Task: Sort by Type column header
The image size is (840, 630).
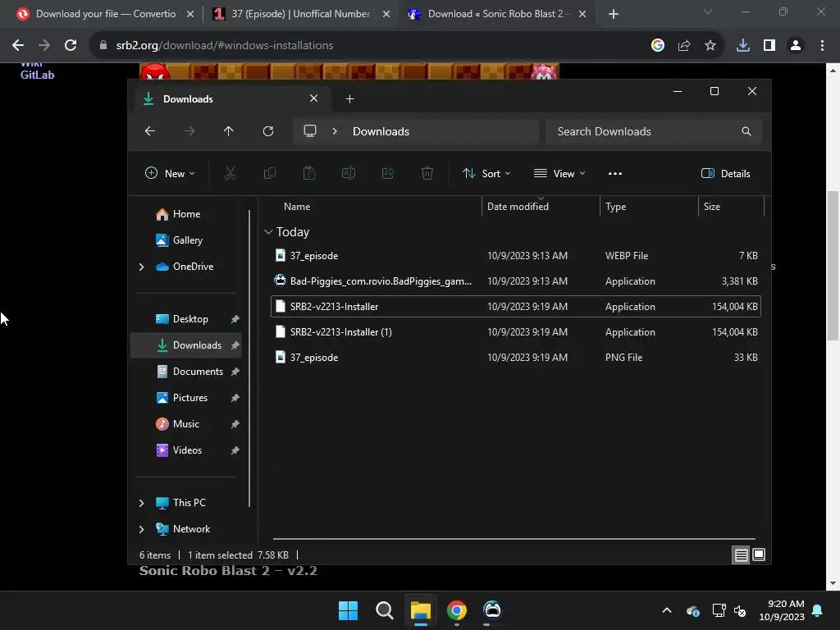Action: [x=615, y=207]
